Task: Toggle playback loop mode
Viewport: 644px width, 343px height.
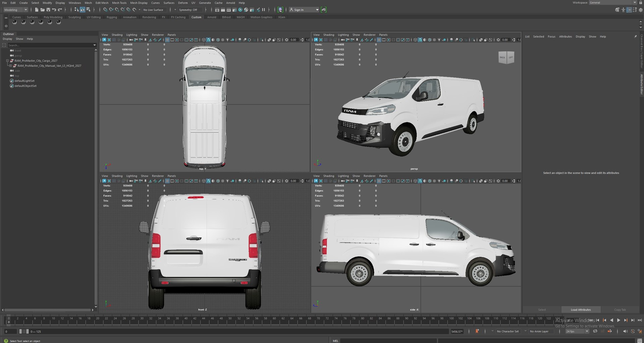Action: click(595, 331)
